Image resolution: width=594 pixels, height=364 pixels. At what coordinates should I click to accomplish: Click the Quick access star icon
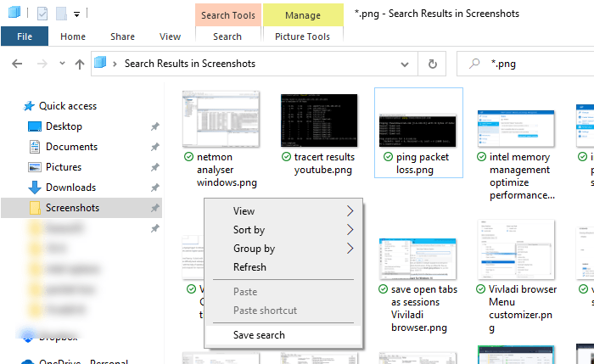[29, 106]
